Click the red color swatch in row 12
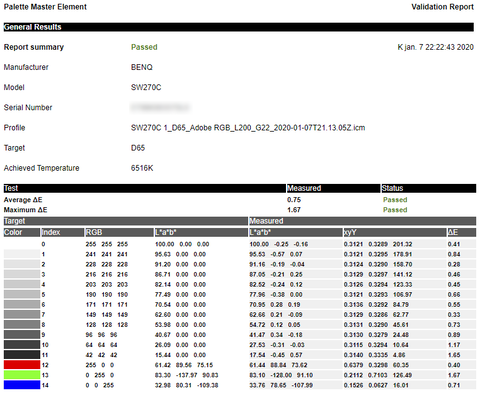The height and width of the screenshot is (393, 480). tap(22, 365)
